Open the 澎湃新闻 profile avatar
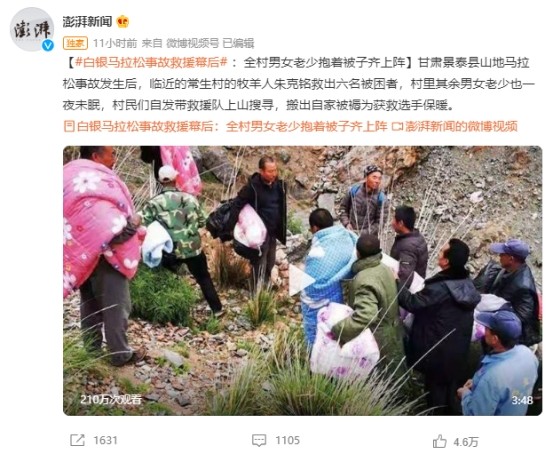The image size is (554, 454). pos(31,29)
